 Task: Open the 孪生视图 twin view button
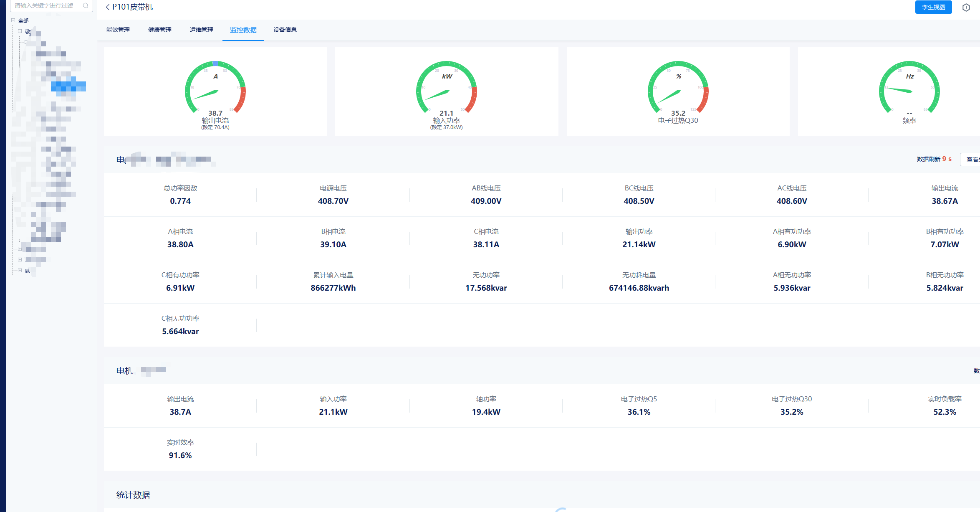[933, 7]
